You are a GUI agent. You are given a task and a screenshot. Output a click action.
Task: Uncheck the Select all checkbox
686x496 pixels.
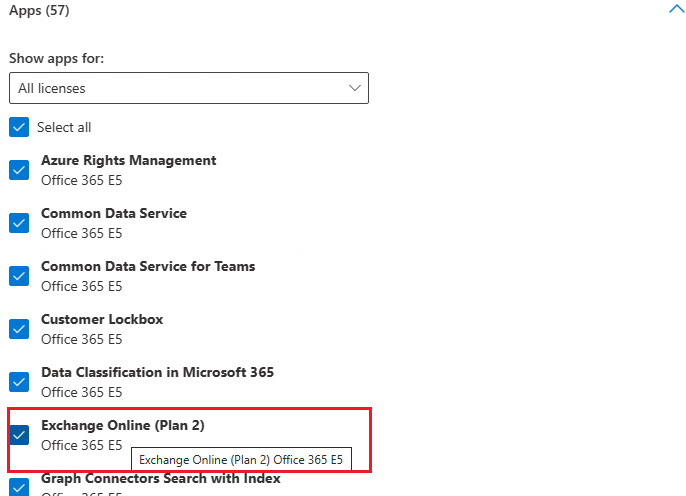pyautogui.click(x=19, y=127)
